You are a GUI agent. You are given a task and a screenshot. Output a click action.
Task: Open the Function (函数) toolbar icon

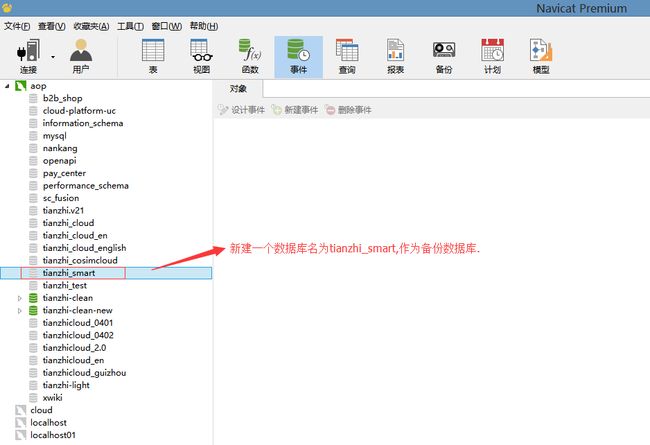[x=250, y=56]
